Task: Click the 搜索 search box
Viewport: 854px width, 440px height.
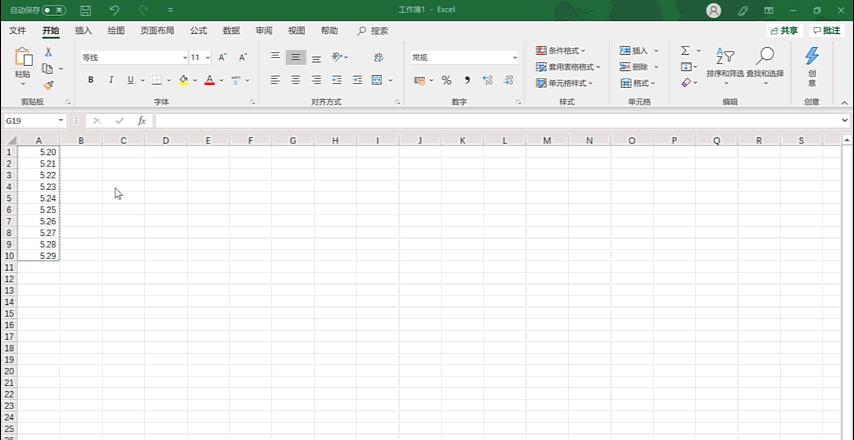Action: click(x=373, y=31)
